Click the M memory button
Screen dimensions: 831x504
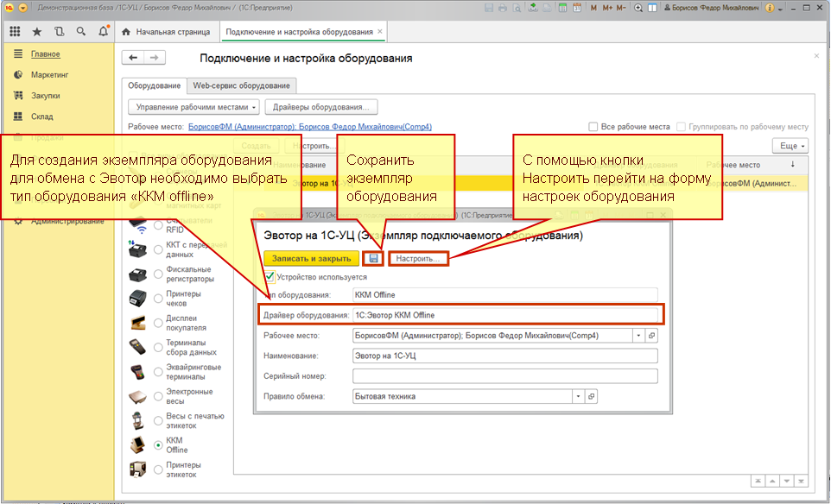pos(593,8)
